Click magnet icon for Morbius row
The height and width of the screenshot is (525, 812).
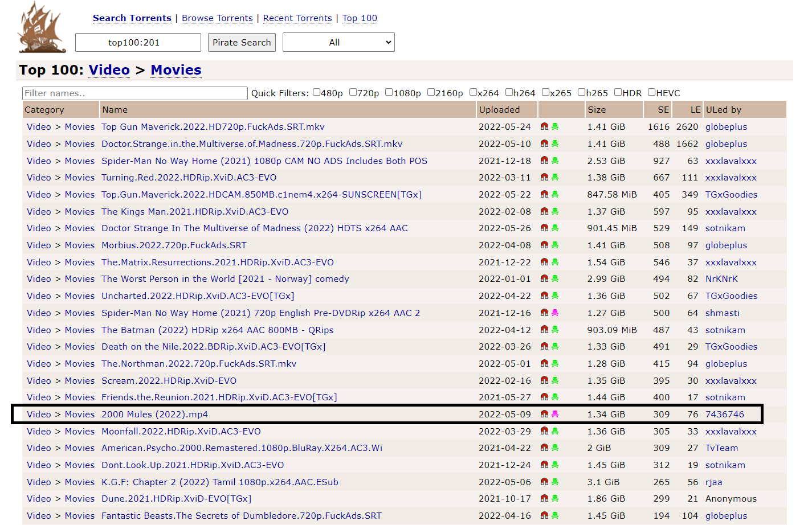[544, 245]
